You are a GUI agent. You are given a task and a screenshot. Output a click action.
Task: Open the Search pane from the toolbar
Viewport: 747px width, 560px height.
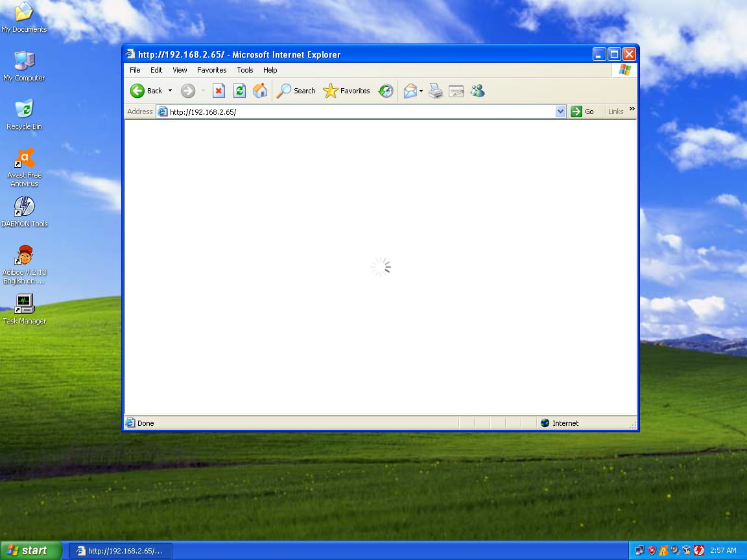click(x=296, y=91)
